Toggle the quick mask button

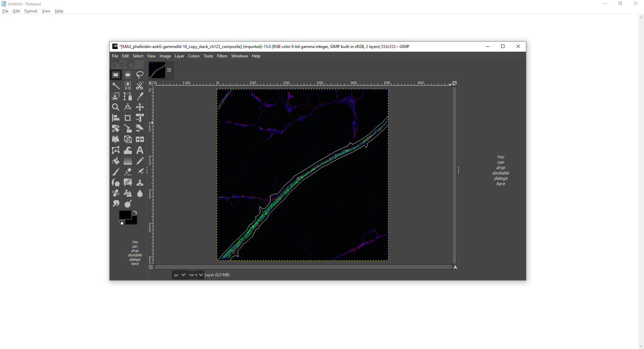point(151,267)
